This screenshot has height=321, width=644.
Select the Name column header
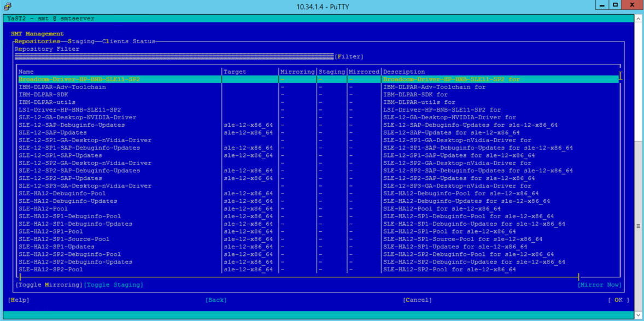pos(26,72)
